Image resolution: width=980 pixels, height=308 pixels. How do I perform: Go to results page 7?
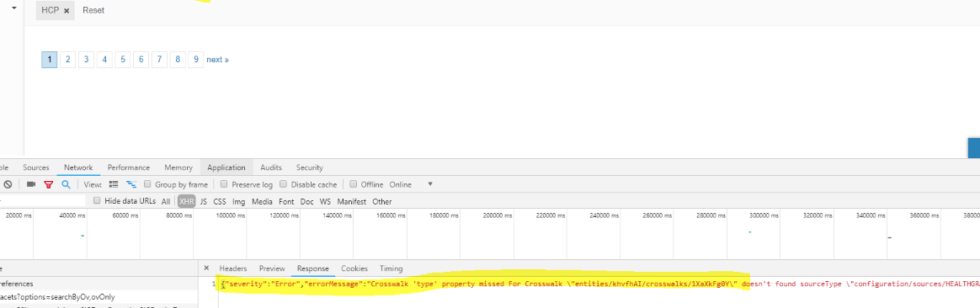pos(159,60)
